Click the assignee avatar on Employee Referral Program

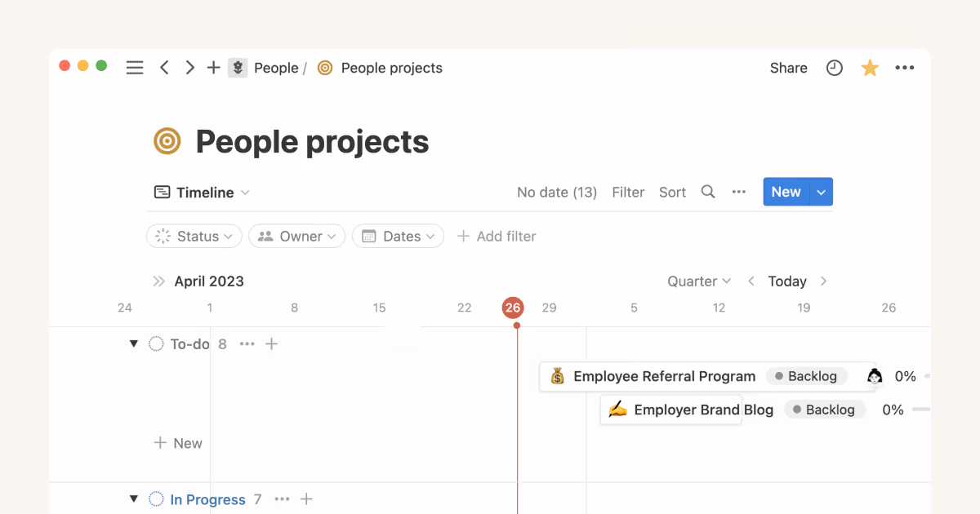pyautogui.click(x=874, y=376)
